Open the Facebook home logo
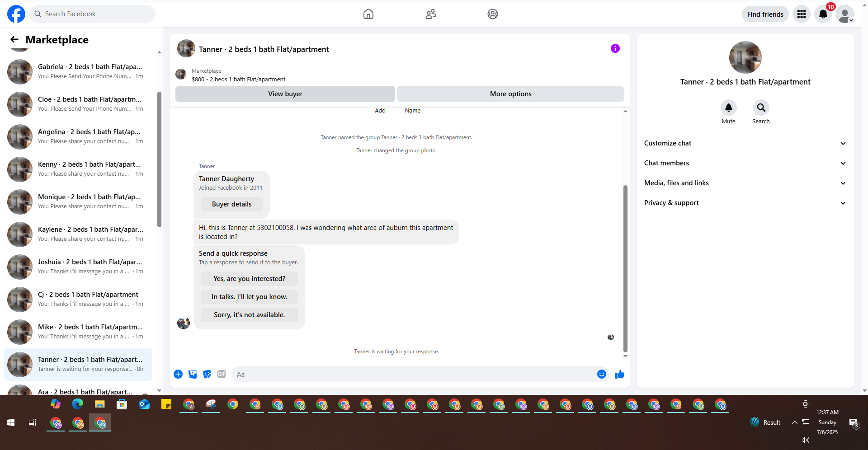Viewport: 868px width, 450px height. point(16,14)
